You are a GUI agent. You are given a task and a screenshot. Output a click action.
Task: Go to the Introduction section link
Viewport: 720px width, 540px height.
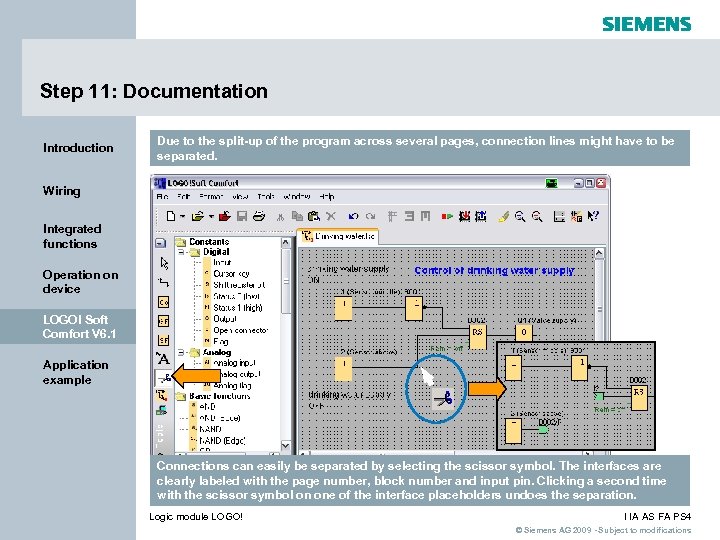click(78, 148)
